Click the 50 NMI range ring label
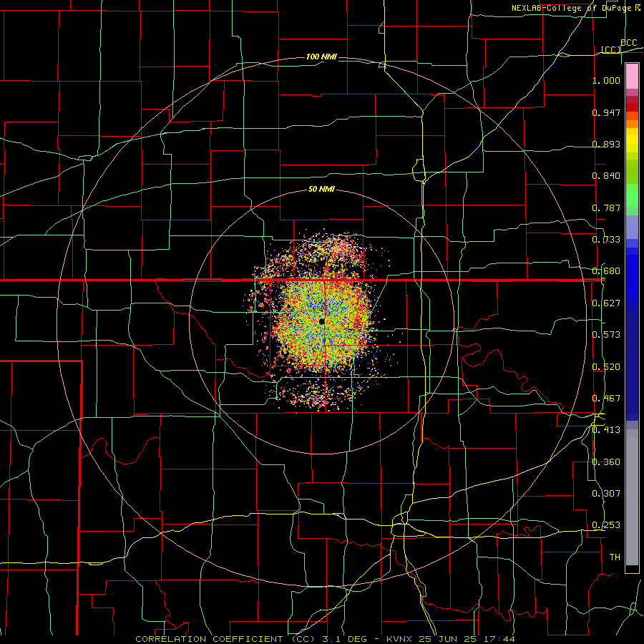 click(321, 190)
